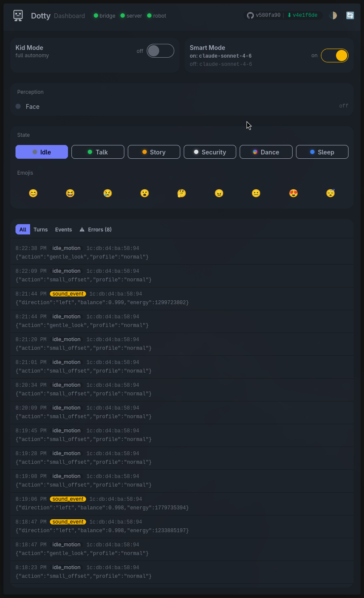
Task: Click the refresh icon in header
Action: (350, 15)
